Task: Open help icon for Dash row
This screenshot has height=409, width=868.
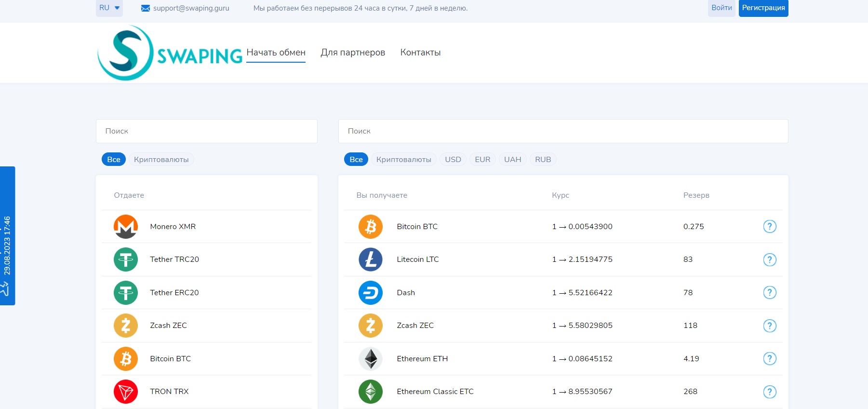Action: click(x=770, y=292)
